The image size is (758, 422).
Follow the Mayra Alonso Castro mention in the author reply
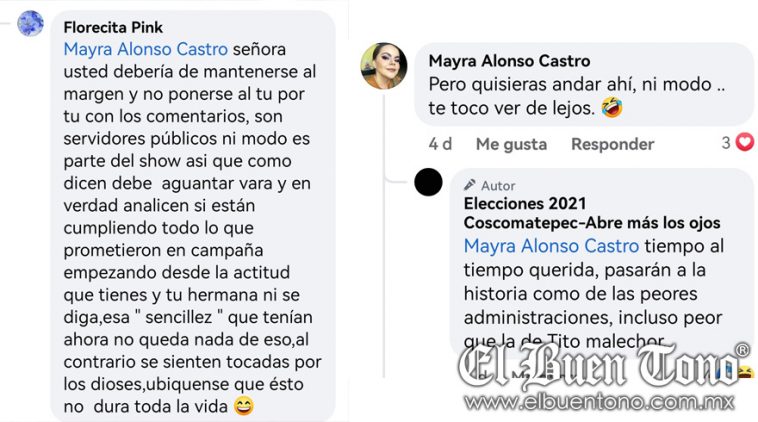[551, 246]
